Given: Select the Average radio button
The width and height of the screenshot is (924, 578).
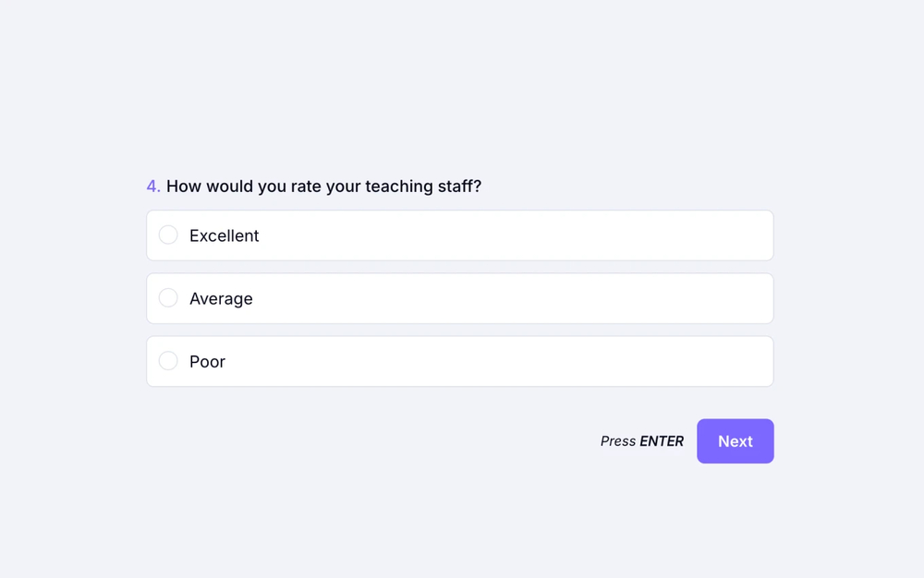Looking at the screenshot, I should [x=168, y=297].
